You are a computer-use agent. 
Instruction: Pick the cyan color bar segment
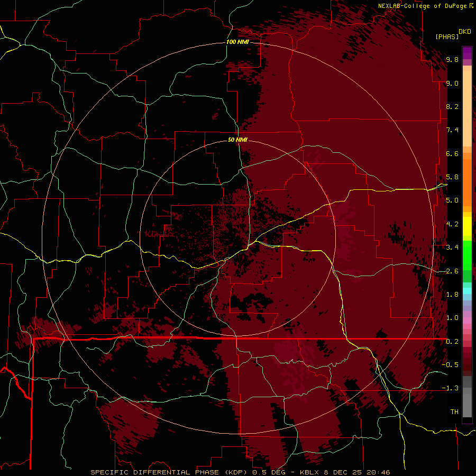[467, 290]
